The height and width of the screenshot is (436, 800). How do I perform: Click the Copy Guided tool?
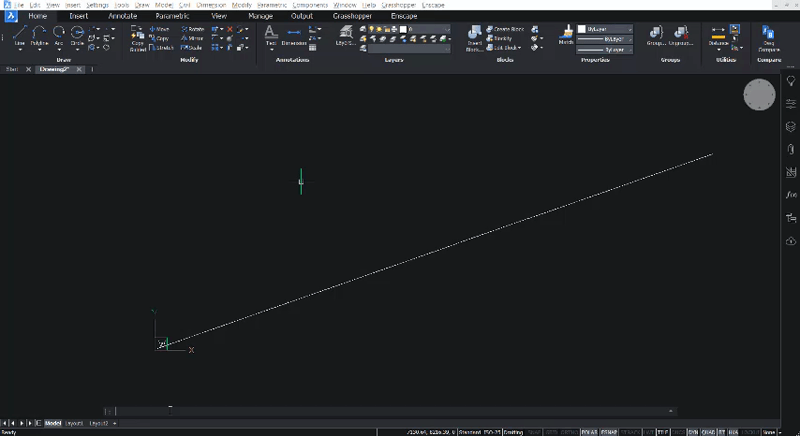pos(137,38)
